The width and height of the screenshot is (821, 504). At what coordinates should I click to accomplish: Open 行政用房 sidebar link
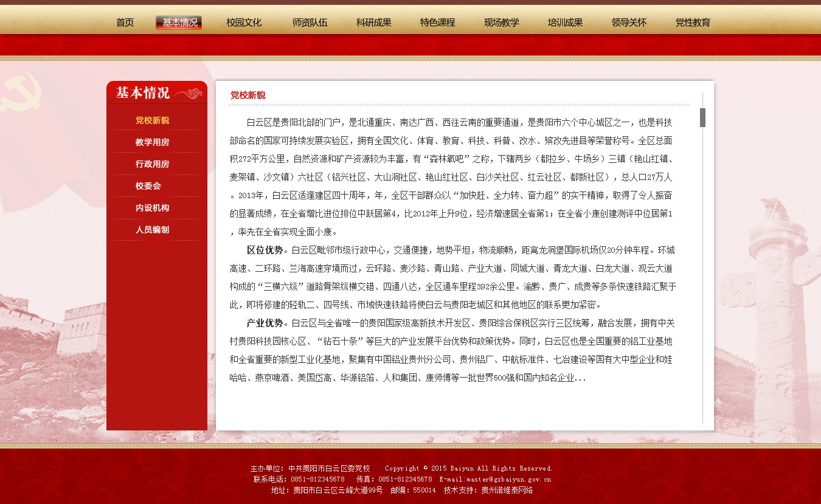pyautogui.click(x=153, y=164)
